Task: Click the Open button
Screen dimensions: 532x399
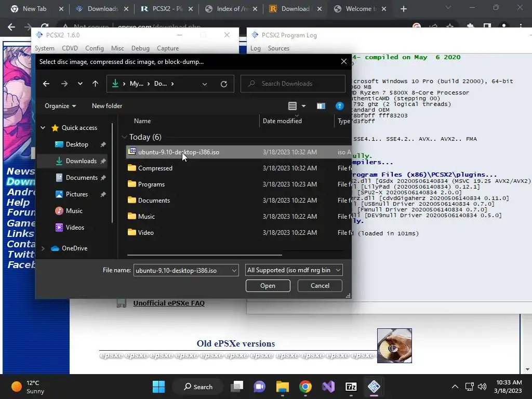Action: click(268, 286)
